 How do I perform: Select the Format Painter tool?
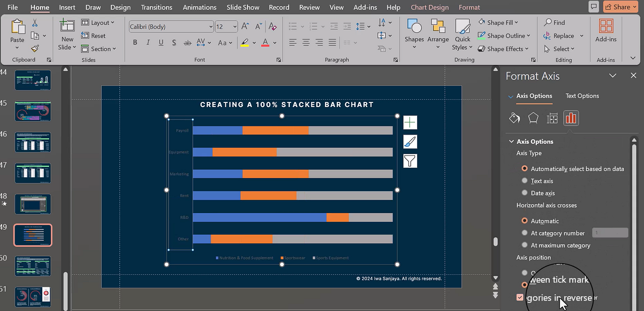tap(34, 49)
